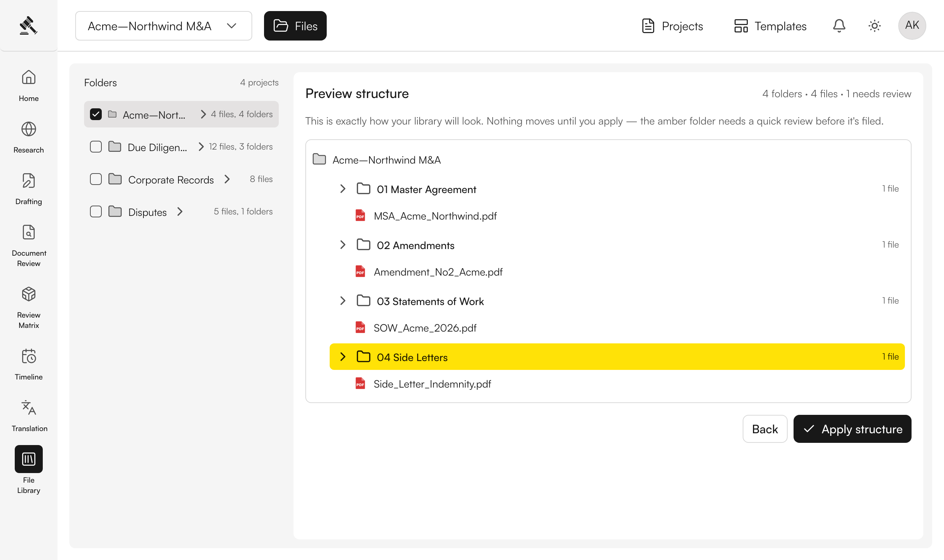Click the Preview structure heading

(357, 94)
